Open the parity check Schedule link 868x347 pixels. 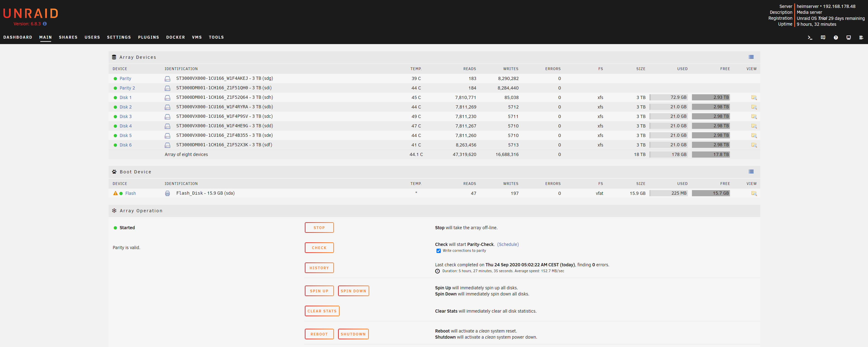pyautogui.click(x=508, y=244)
